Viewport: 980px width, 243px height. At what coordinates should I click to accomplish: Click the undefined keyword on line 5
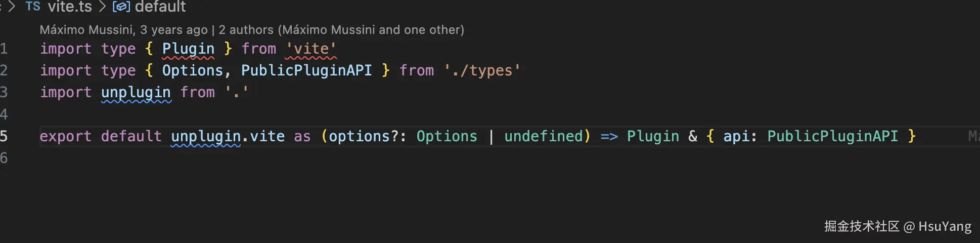[x=544, y=136]
